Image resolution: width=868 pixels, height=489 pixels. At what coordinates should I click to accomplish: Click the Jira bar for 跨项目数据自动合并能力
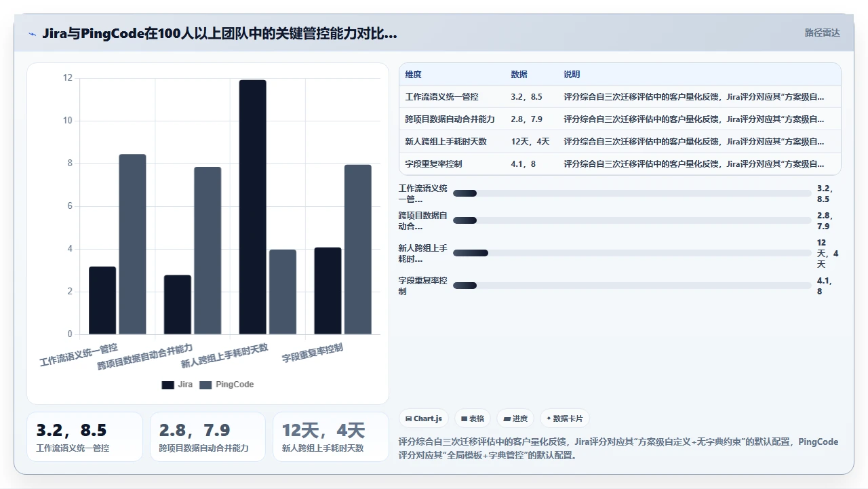click(178, 305)
